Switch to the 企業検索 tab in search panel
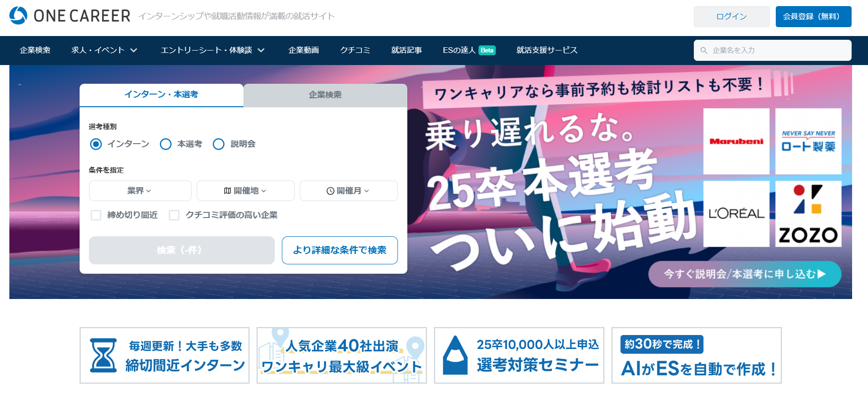Viewport: 868px width, 408px height. pos(325,95)
